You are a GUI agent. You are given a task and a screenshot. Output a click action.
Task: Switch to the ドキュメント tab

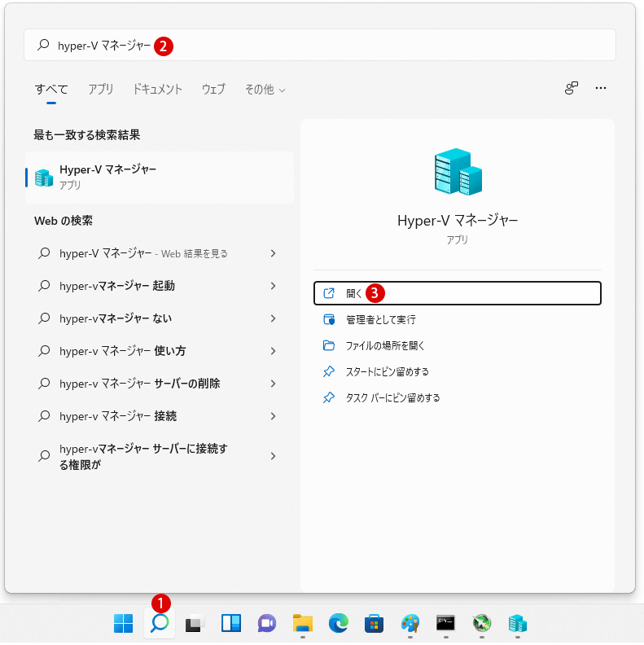point(157,89)
